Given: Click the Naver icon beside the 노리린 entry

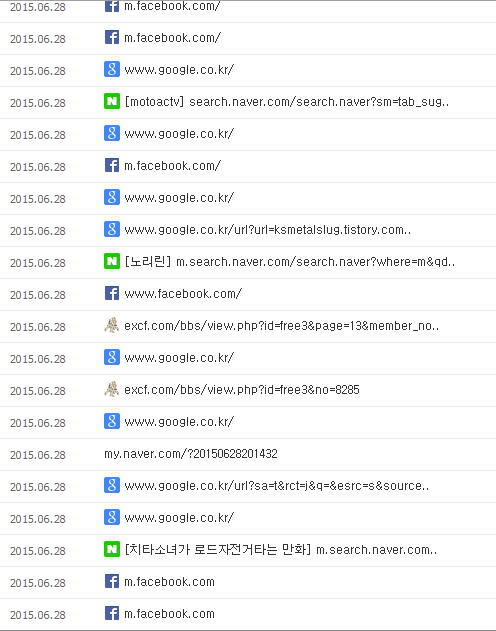Looking at the screenshot, I should pyautogui.click(x=112, y=261).
